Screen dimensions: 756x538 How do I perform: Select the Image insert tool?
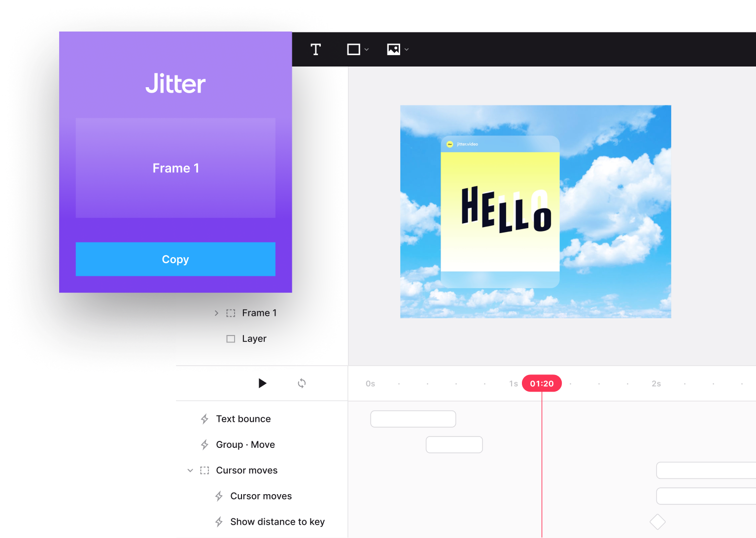point(393,49)
